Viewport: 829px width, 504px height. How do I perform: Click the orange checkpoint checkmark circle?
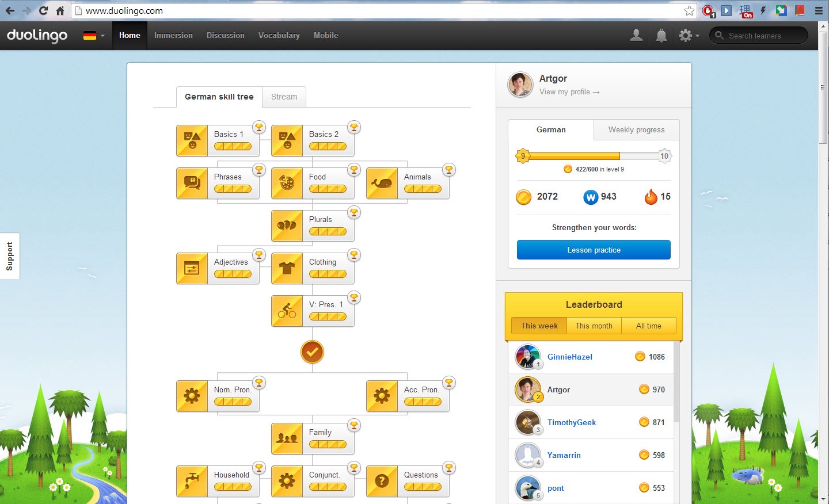tap(312, 352)
